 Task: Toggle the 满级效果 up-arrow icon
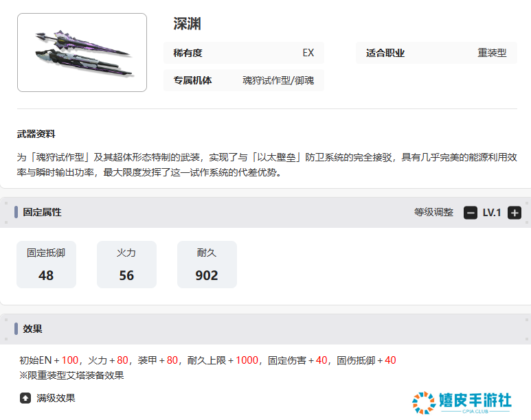[x=25, y=398]
